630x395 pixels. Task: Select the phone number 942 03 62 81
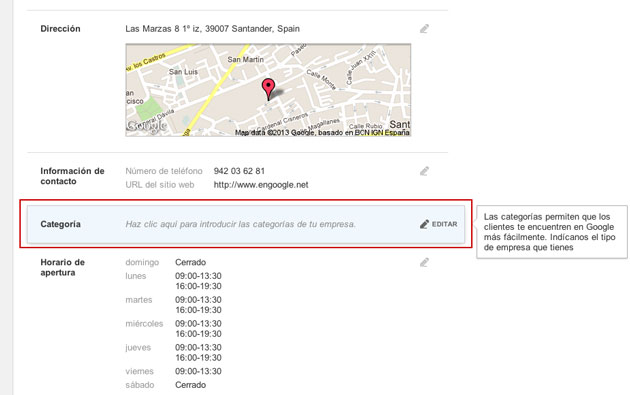coord(239,171)
